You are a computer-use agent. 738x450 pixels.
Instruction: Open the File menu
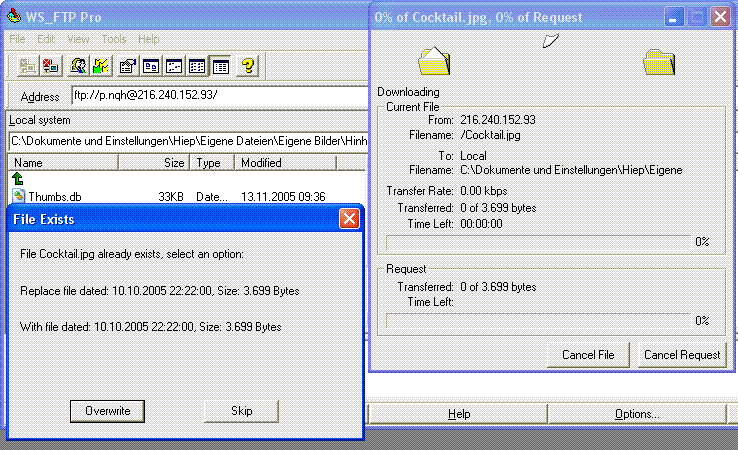pyautogui.click(x=17, y=39)
